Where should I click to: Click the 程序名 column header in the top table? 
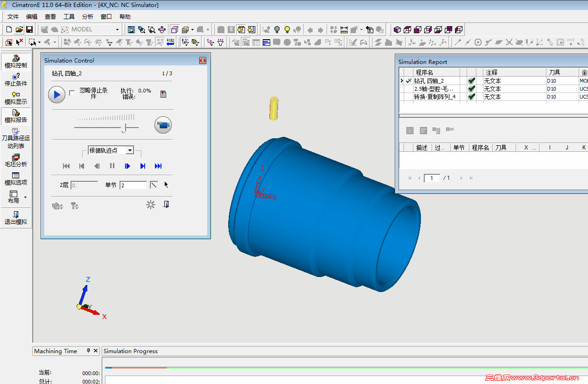point(436,72)
